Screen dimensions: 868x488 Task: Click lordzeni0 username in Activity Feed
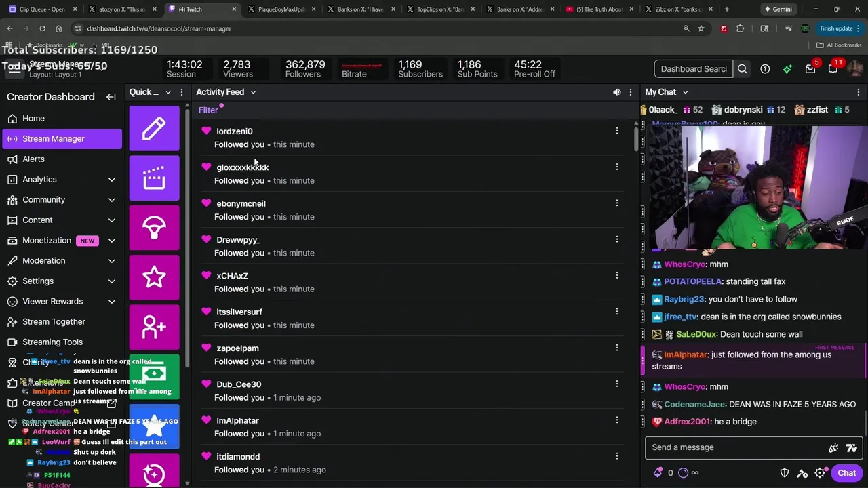click(x=235, y=131)
